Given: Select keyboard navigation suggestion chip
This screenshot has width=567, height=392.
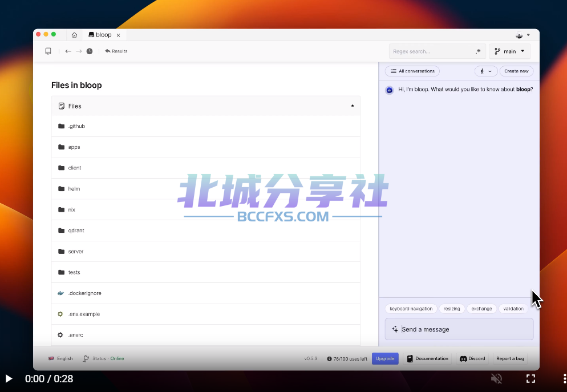Looking at the screenshot, I should click(x=411, y=309).
